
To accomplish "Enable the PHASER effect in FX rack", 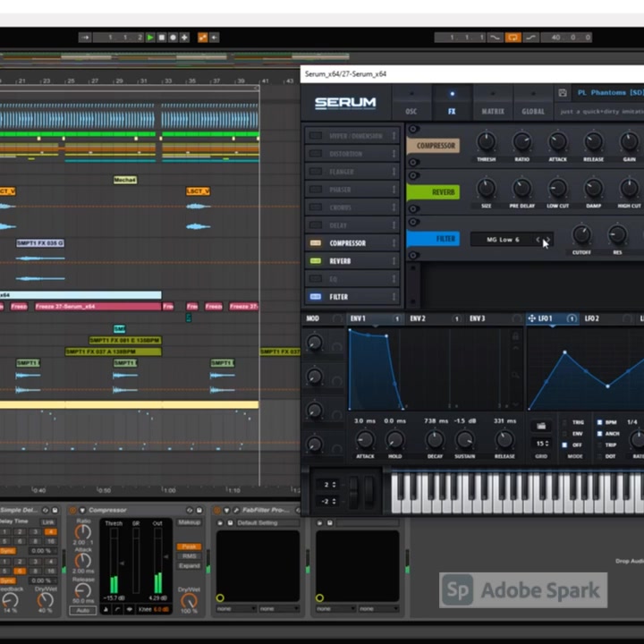I will 316,190.
